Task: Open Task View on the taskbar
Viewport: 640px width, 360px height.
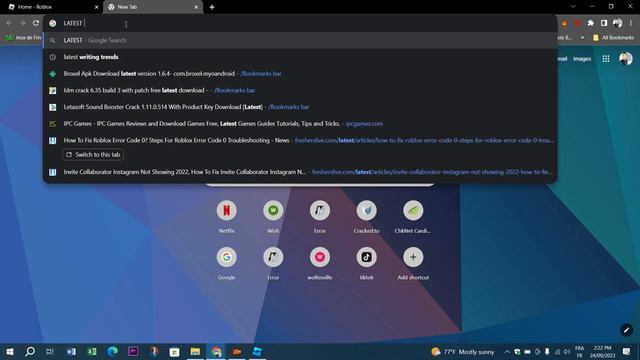Action: pyautogui.click(x=50, y=351)
